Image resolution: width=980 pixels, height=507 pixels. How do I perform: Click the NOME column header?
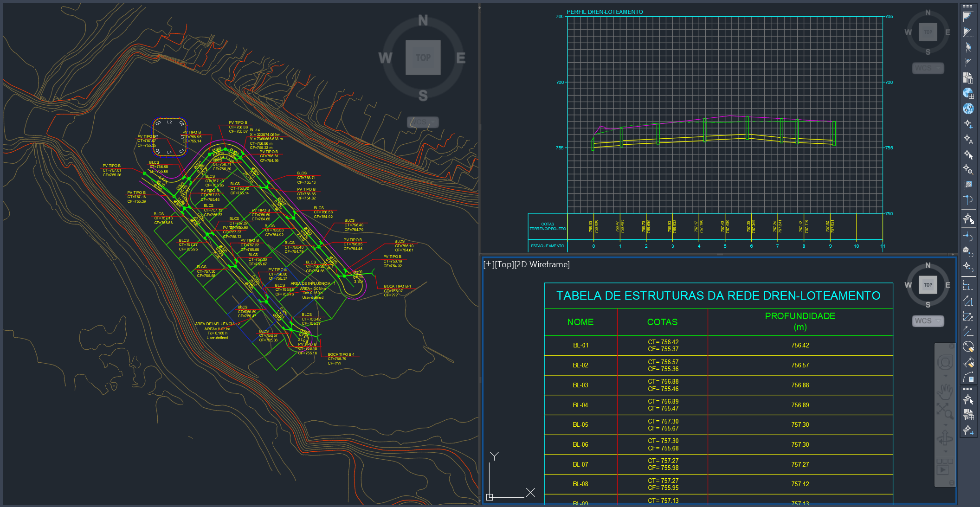pyautogui.click(x=580, y=322)
